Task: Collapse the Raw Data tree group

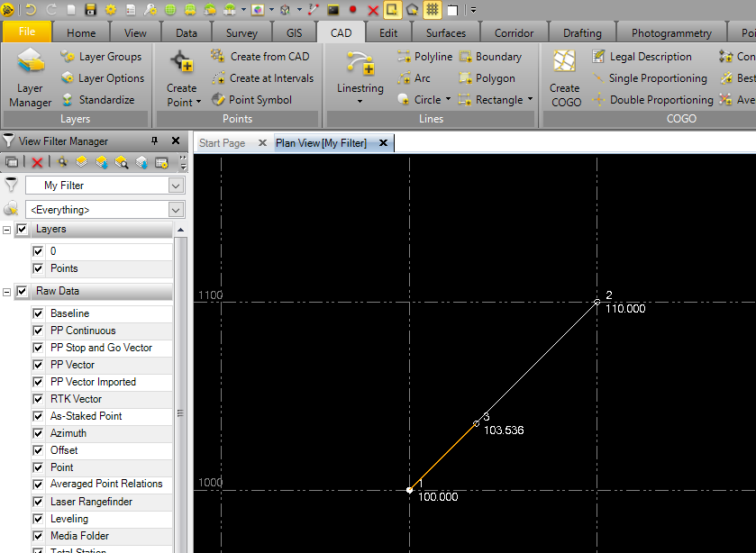Action: [7, 292]
